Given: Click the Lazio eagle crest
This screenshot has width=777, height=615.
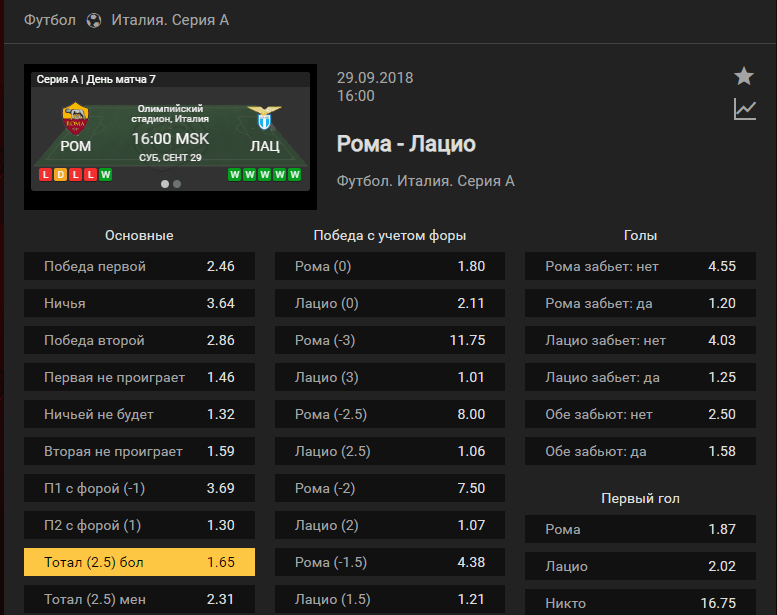Looking at the screenshot, I should point(265,117).
